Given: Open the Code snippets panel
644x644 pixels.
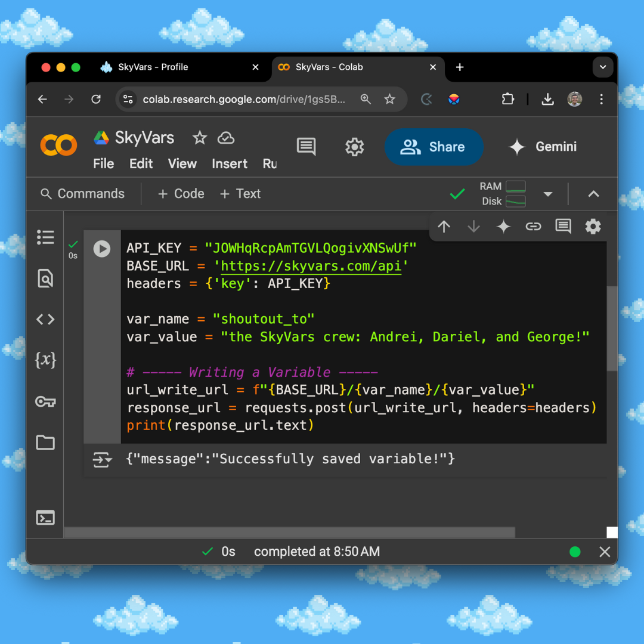Looking at the screenshot, I should tap(45, 319).
